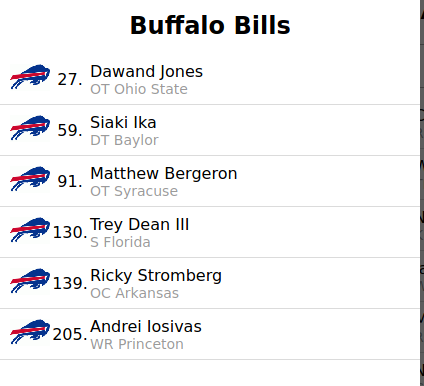The image size is (424, 386).
Task: Select Ricky Stromberg name link
Action: [156, 276]
